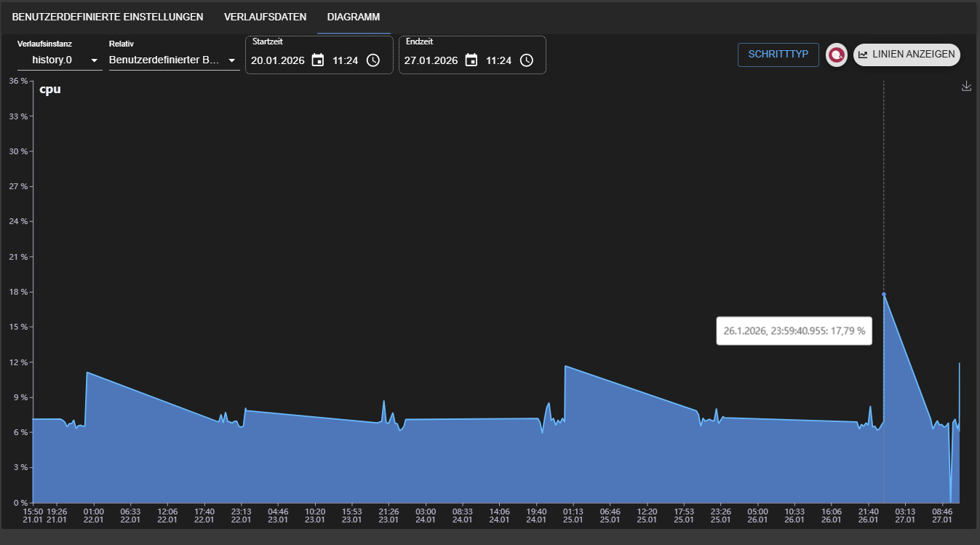Open the clock picker for Endzeit
The image size is (980, 545).
tap(526, 60)
